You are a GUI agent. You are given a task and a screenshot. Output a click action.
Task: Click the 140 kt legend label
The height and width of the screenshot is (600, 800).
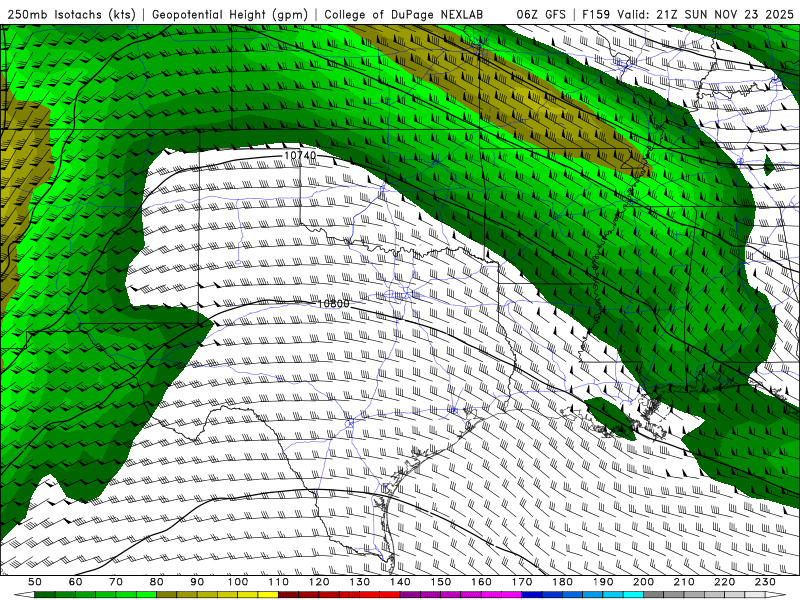401,582
